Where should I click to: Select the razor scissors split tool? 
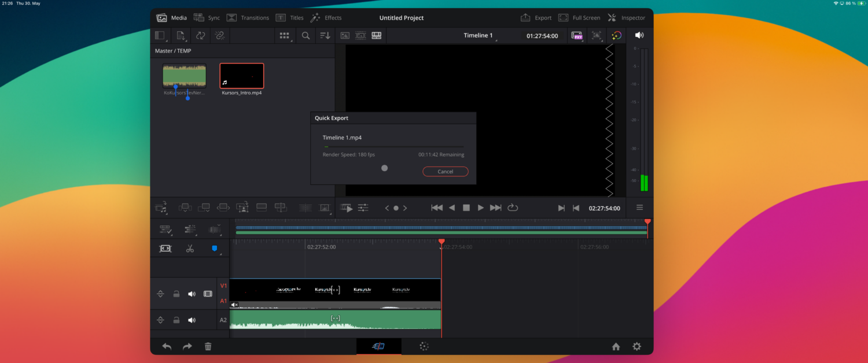point(190,249)
